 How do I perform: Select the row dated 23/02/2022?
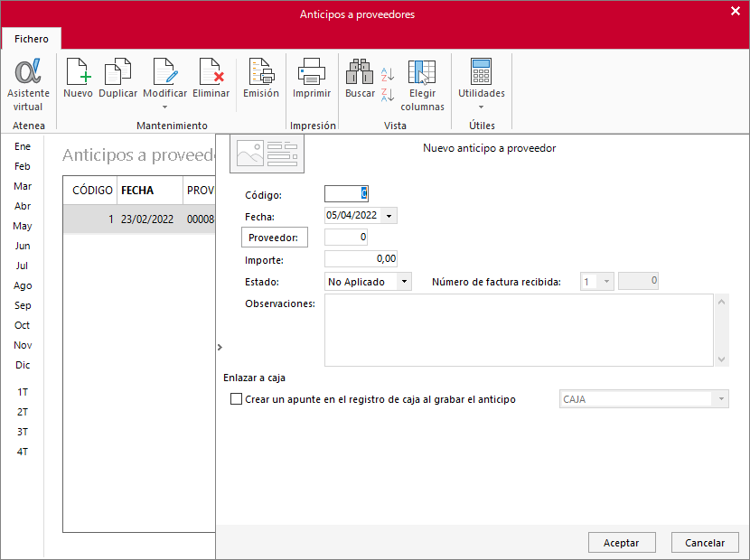(139, 219)
